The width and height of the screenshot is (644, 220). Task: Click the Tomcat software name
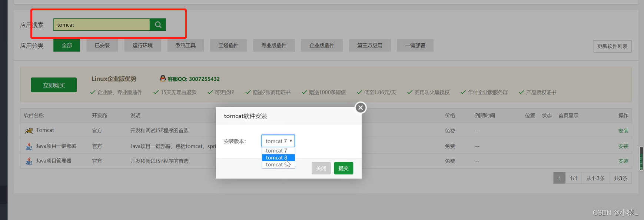[x=45, y=130]
